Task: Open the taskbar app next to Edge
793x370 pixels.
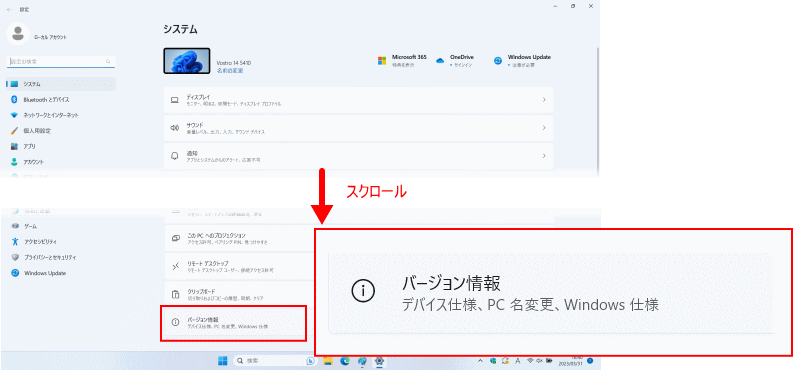Action: click(x=362, y=361)
